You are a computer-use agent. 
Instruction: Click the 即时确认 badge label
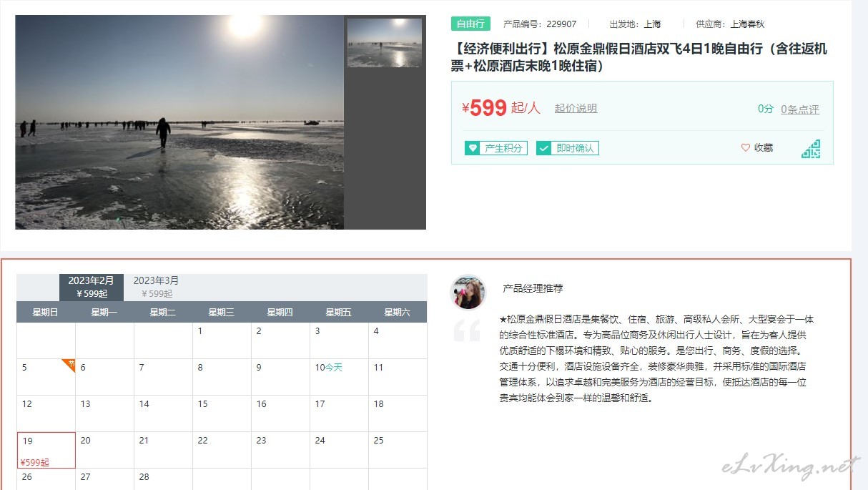pos(576,148)
